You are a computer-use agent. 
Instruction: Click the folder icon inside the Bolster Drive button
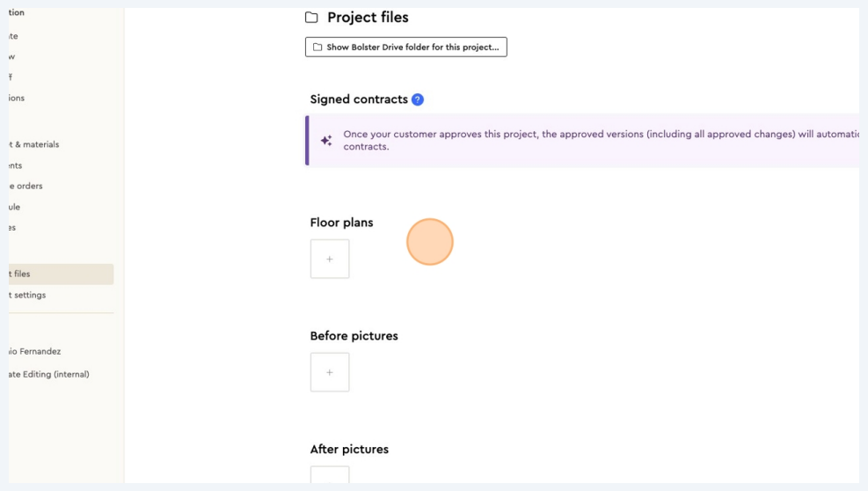click(x=317, y=48)
